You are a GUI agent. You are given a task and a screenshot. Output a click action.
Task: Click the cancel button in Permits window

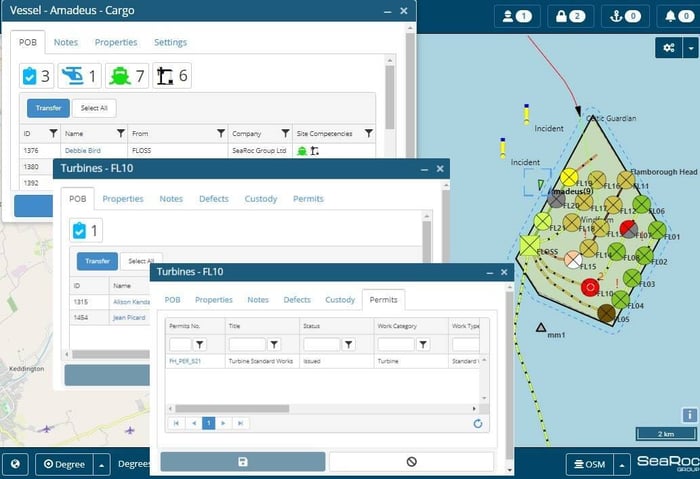tap(412, 462)
